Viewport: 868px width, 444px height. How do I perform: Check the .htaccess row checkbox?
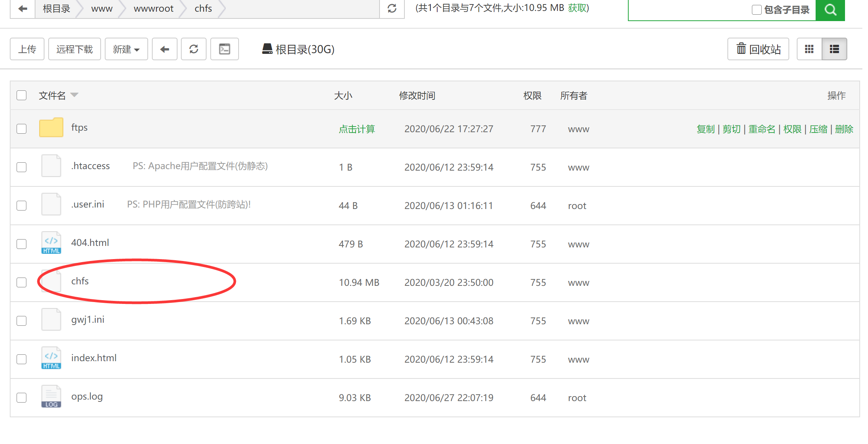pos(21,167)
